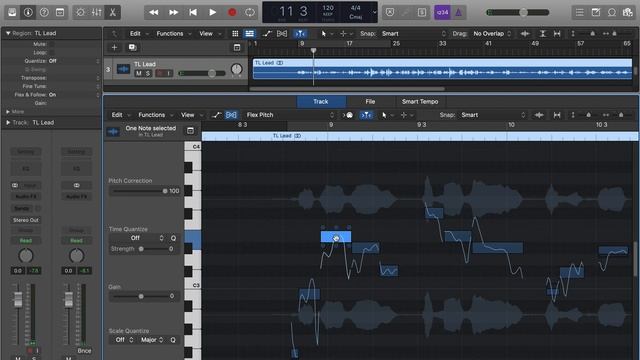640x360 pixels.
Task: Toggle the Inspector button in control bar
Action: point(28,12)
